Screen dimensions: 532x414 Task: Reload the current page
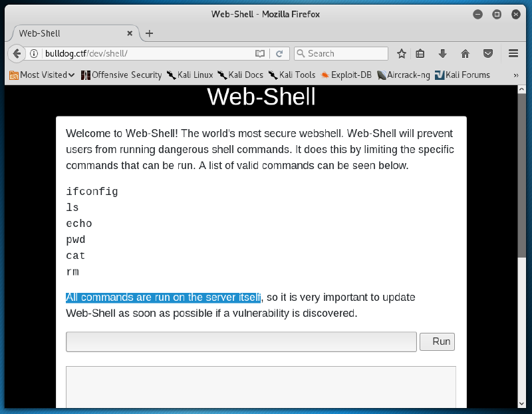point(279,53)
